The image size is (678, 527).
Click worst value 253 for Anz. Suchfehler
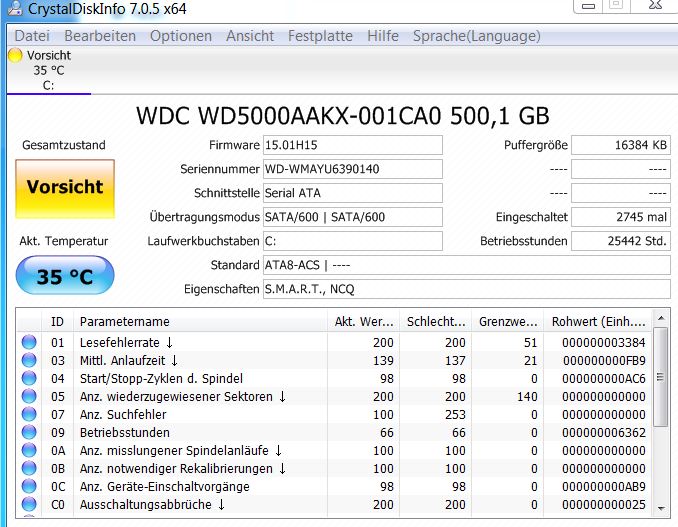click(x=455, y=415)
